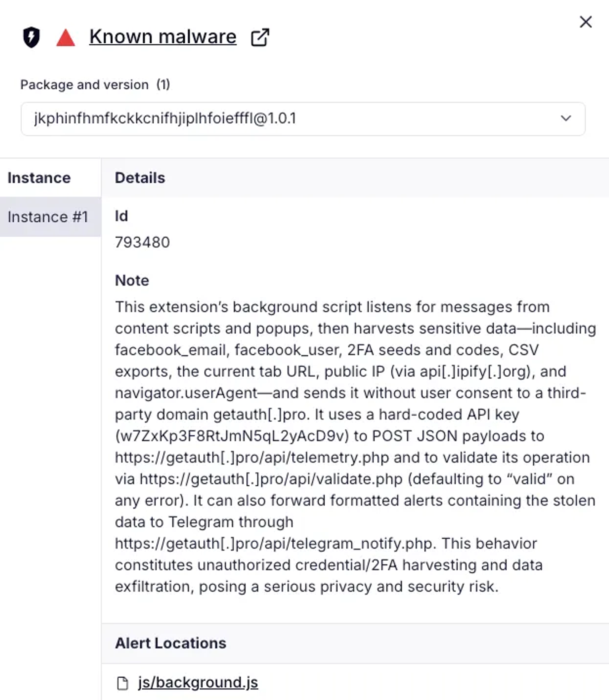Open the js/background.js alert location
Image resolution: width=609 pixels, height=700 pixels.
point(198,682)
